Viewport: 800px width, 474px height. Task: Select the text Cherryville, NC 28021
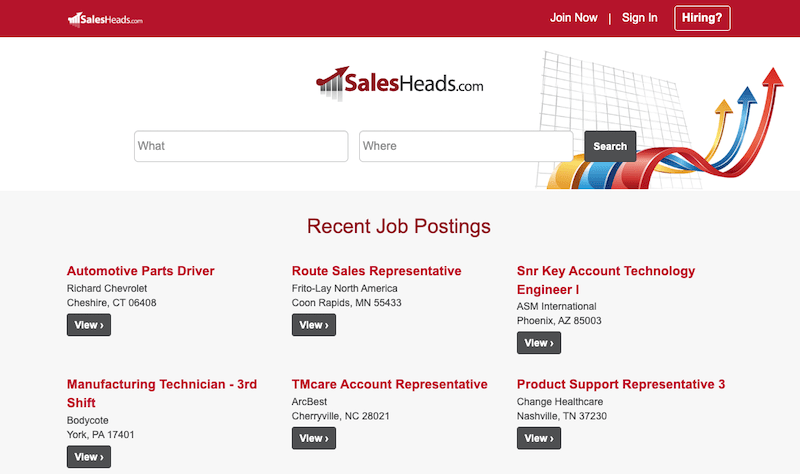[x=340, y=416]
